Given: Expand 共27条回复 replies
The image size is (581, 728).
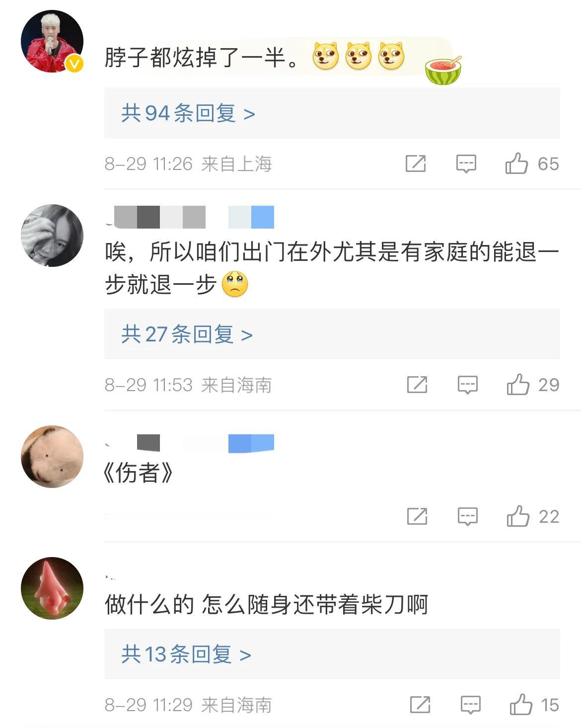Looking at the screenshot, I should click(x=332, y=334).
